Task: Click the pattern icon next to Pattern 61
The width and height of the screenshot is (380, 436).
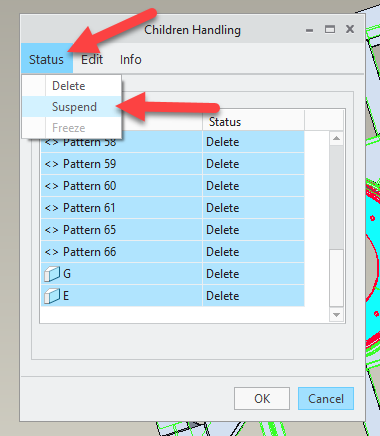Action: [x=52, y=208]
